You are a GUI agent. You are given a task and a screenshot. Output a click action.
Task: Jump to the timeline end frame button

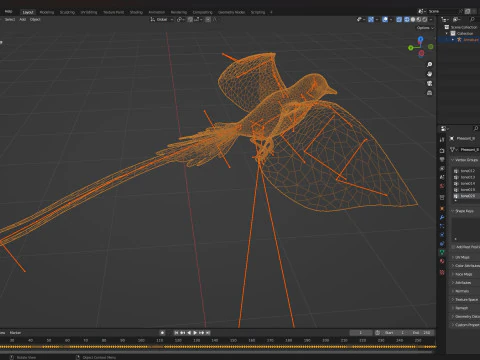208,333
